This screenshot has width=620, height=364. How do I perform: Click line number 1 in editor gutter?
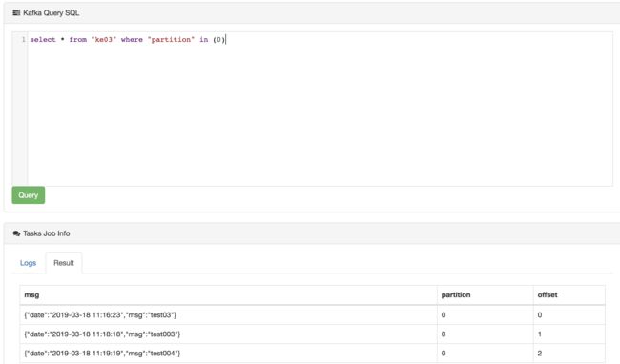pos(23,39)
